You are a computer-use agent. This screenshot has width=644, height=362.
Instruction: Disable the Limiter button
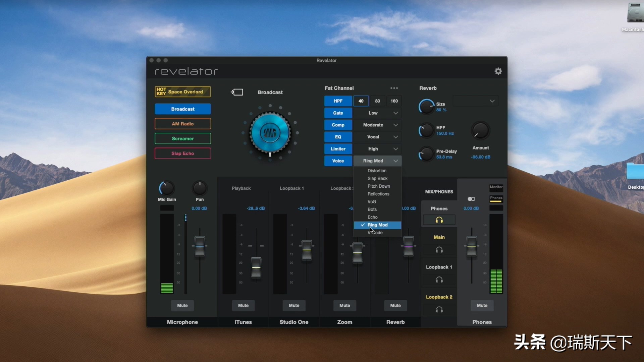click(x=338, y=149)
